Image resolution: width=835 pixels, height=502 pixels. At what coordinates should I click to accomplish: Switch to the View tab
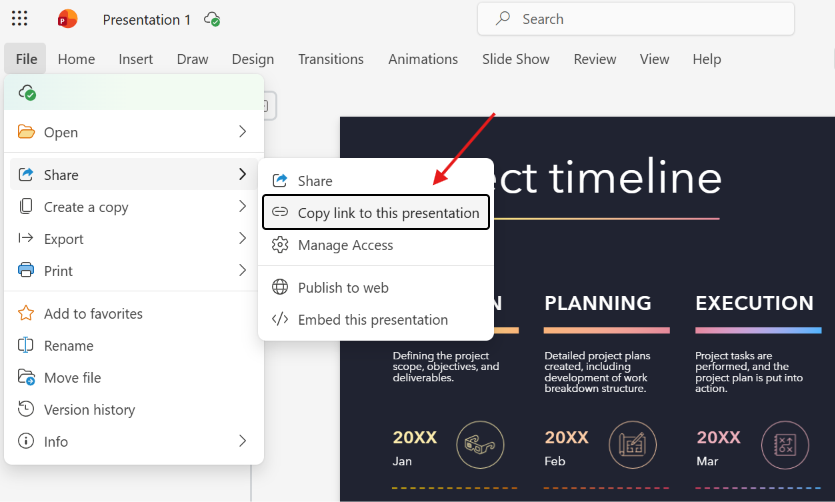point(654,59)
